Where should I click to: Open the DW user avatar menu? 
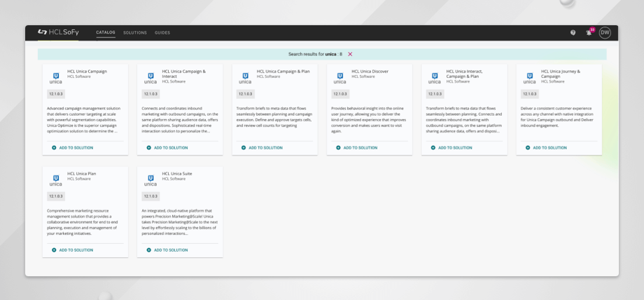tap(605, 32)
